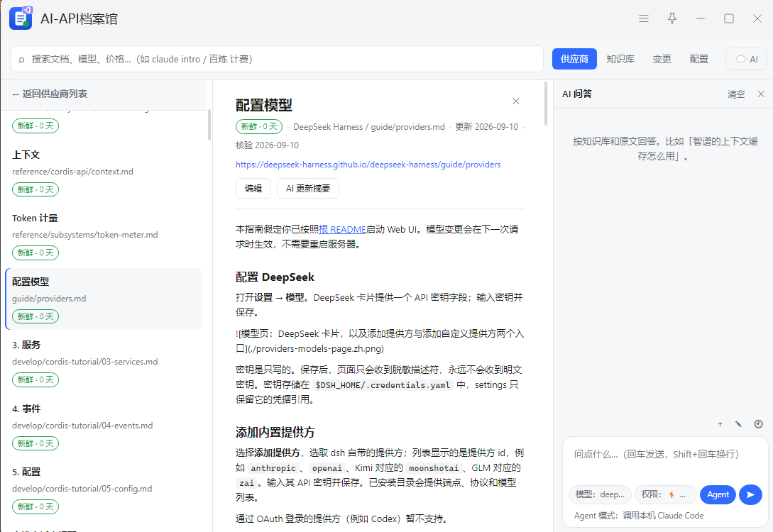Image resolution: width=773 pixels, height=532 pixels.
Task: Click path reference/subsystems/token-meter.md
Action: click(84, 235)
